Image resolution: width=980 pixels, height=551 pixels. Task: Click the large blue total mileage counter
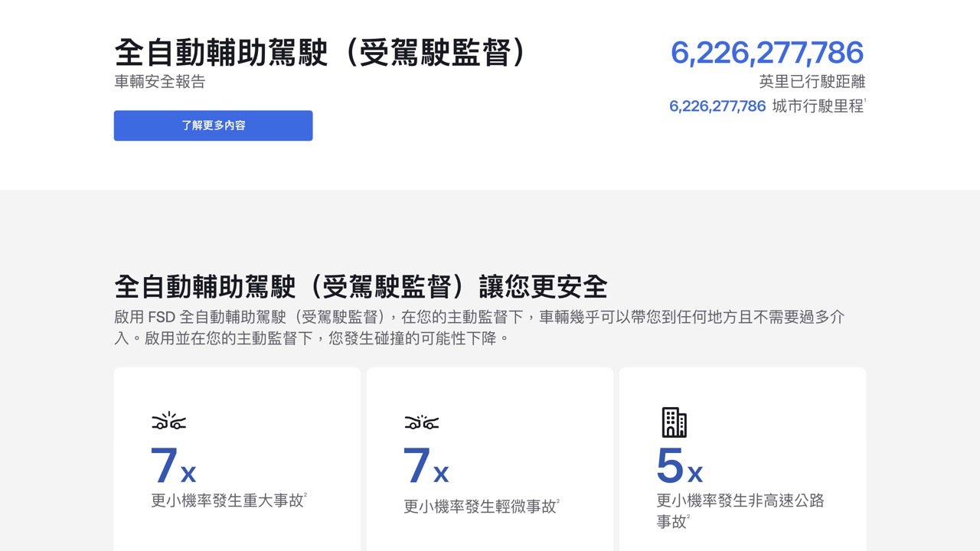tap(767, 53)
